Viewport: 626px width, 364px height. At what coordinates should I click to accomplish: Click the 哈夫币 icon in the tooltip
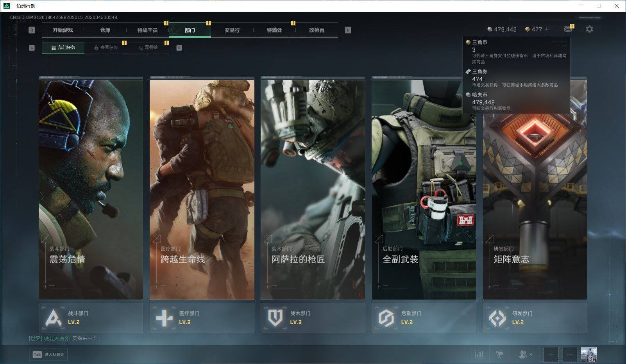click(468, 95)
